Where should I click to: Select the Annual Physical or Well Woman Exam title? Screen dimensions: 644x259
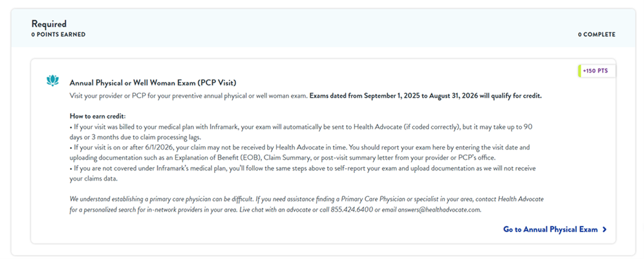(x=153, y=83)
